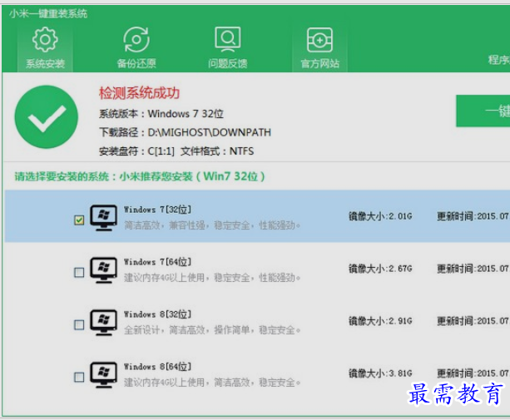Switch to the 备份还原 tab label

[x=136, y=63]
